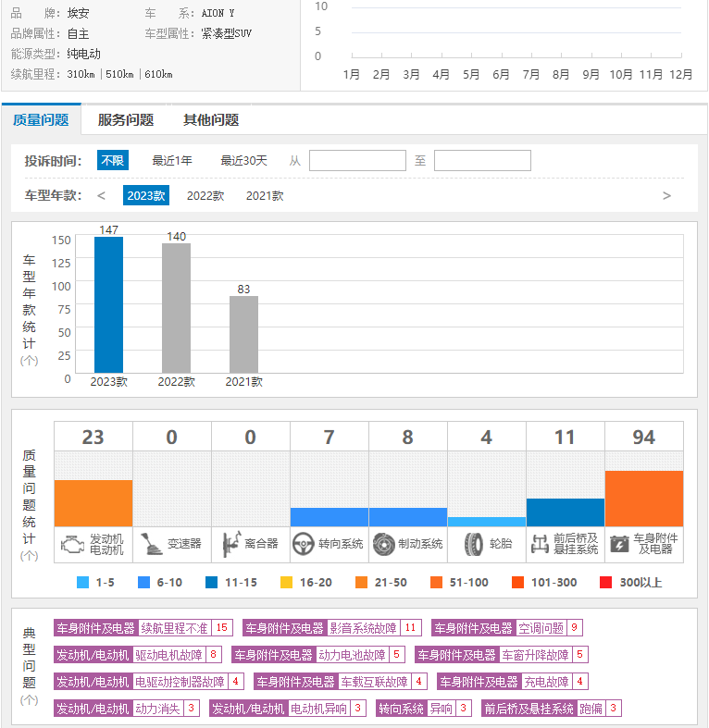Click the start date input after 从
Screen dimensions: 709x728
click(x=358, y=161)
